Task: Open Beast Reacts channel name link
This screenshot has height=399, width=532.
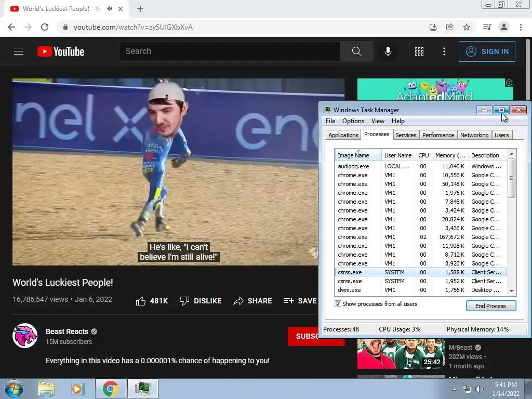Action: click(x=67, y=331)
